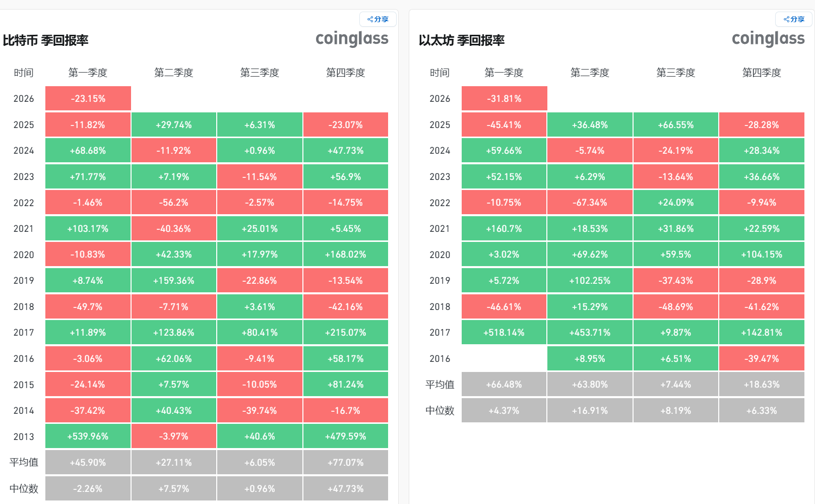
Task: Click Ethereum 2022 second quarter -67.34% cell
Action: (x=590, y=203)
